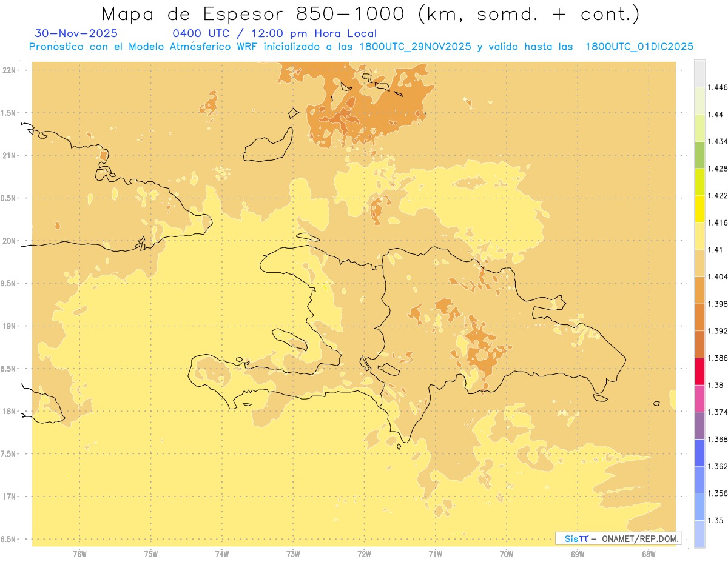Pick the tan swatch between 1.404 and 1.41

click(x=699, y=263)
